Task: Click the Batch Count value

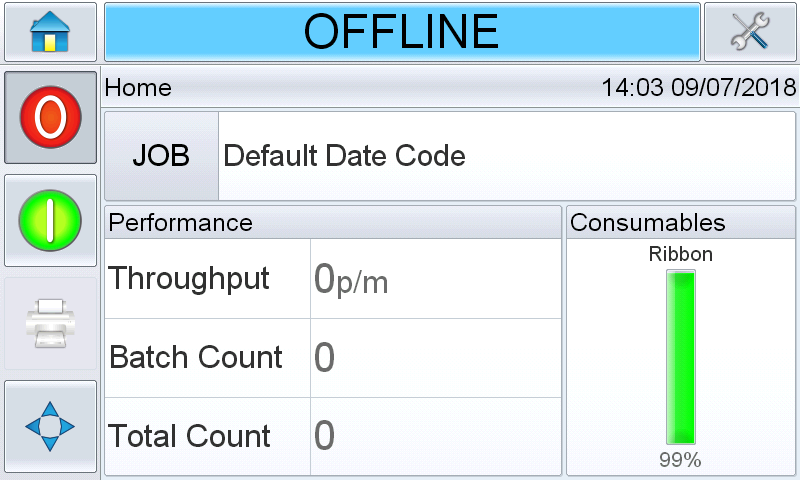Action: (324, 358)
